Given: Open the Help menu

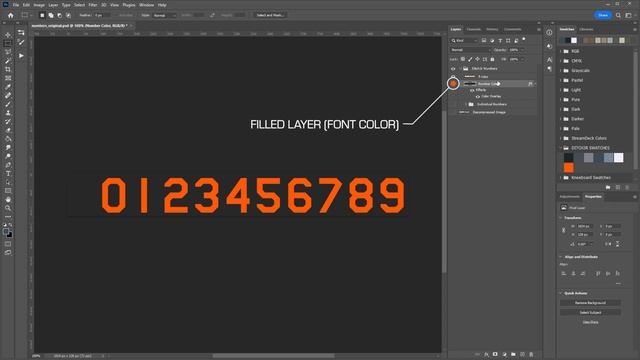Looking at the screenshot, I should (162, 5).
